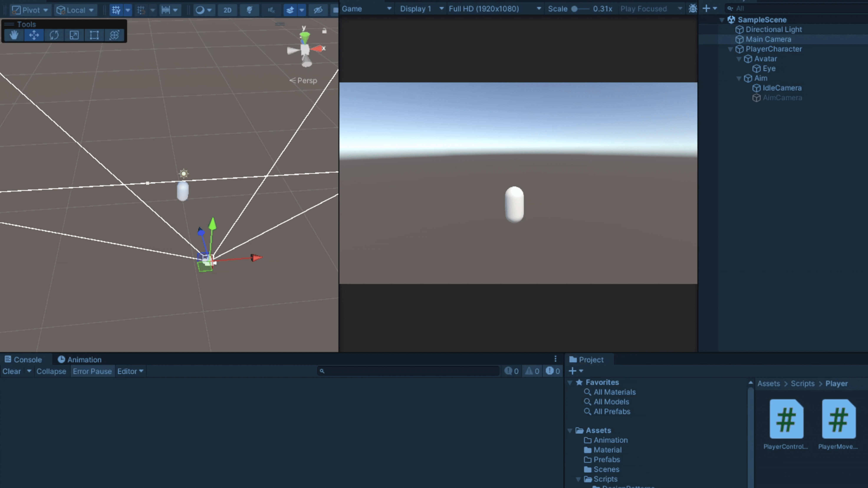Toggle hidden objects scene visibility
Image resolution: width=868 pixels, height=488 pixels.
point(318,10)
